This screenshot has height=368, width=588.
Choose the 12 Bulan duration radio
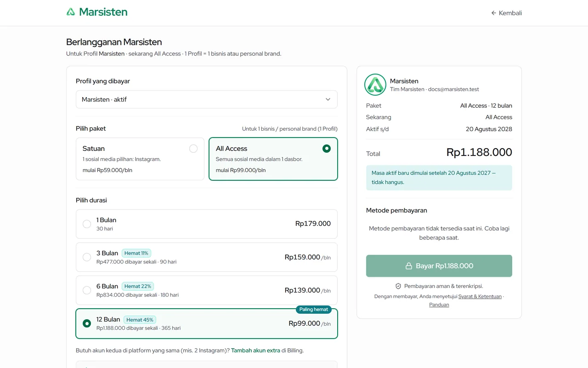87,323
